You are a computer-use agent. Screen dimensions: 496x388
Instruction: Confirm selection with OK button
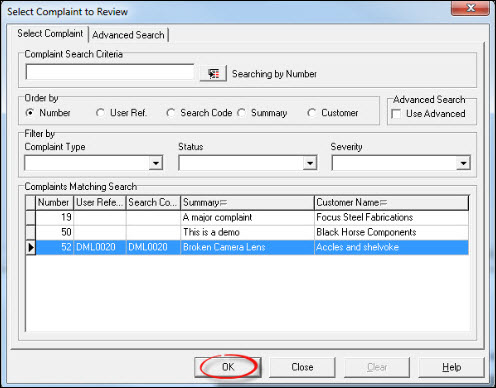228,367
